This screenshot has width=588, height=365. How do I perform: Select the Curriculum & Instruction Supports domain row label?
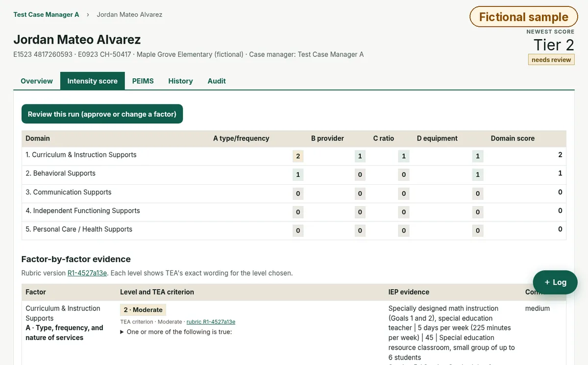click(81, 155)
